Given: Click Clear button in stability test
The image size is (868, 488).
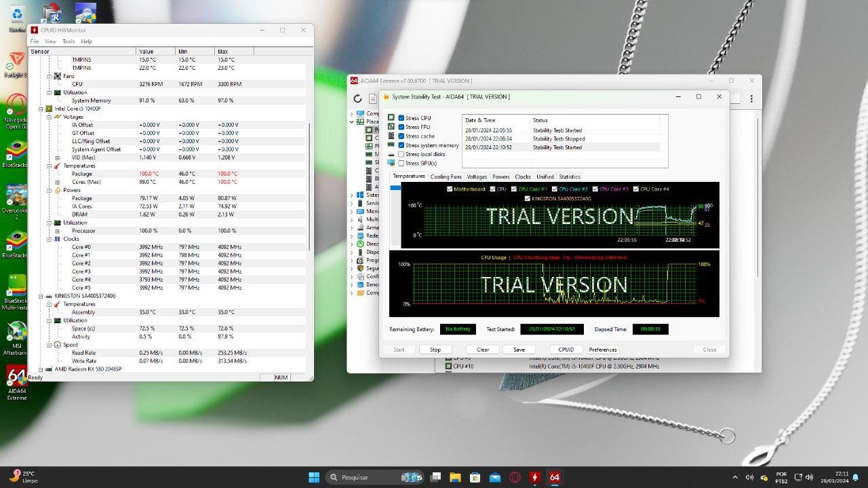Looking at the screenshot, I should (483, 350).
